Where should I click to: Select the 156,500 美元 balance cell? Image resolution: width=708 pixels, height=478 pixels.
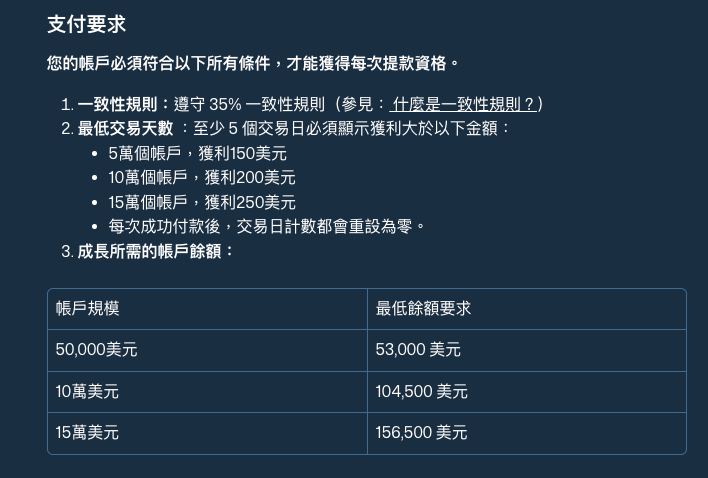coord(421,433)
